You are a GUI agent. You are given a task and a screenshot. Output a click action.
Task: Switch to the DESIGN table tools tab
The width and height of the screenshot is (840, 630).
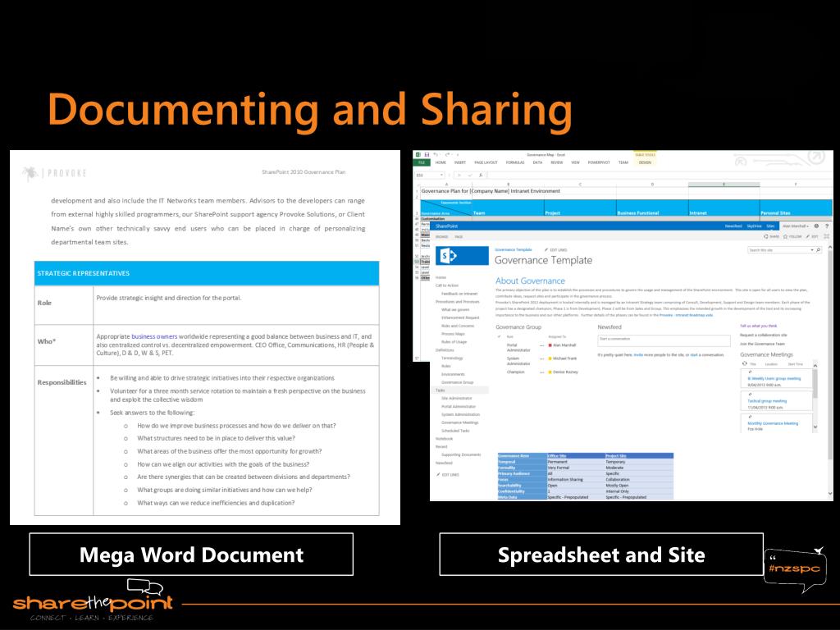pyautogui.click(x=645, y=162)
